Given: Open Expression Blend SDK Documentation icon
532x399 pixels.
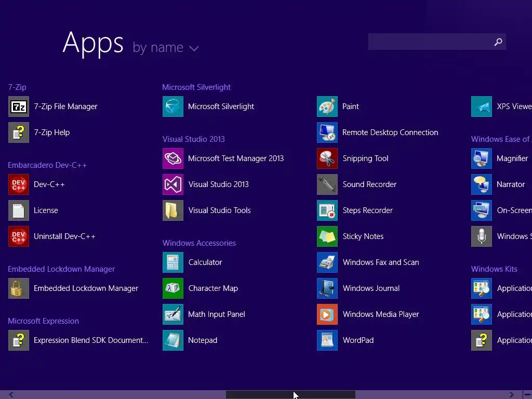Looking at the screenshot, I should tap(19, 340).
